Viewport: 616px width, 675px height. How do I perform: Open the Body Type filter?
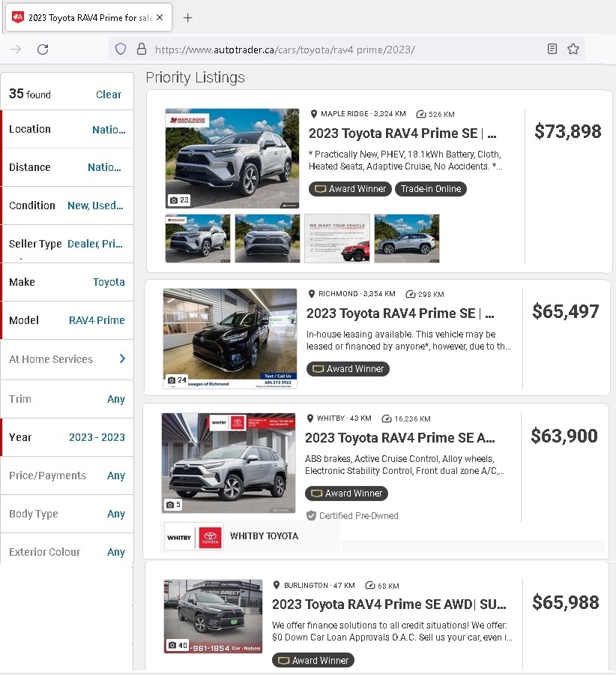point(67,514)
